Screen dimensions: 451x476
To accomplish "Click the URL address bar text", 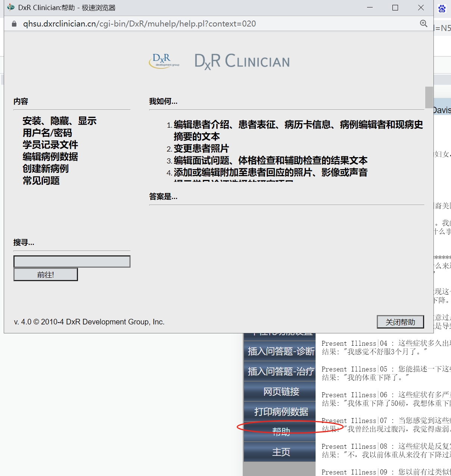I will pyautogui.click(x=140, y=24).
